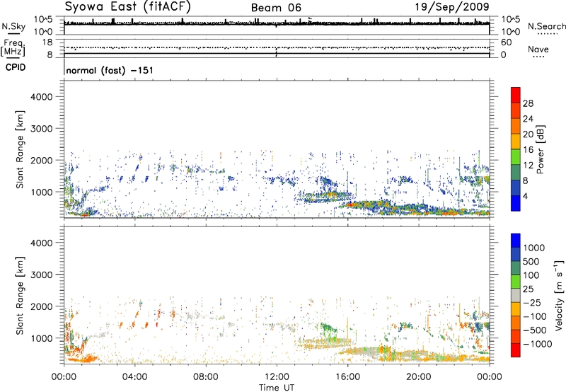Click the 'Slant Range [km]' label of velocity panel
The image size is (566, 392).
pyautogui.click(x=20, y=296)
